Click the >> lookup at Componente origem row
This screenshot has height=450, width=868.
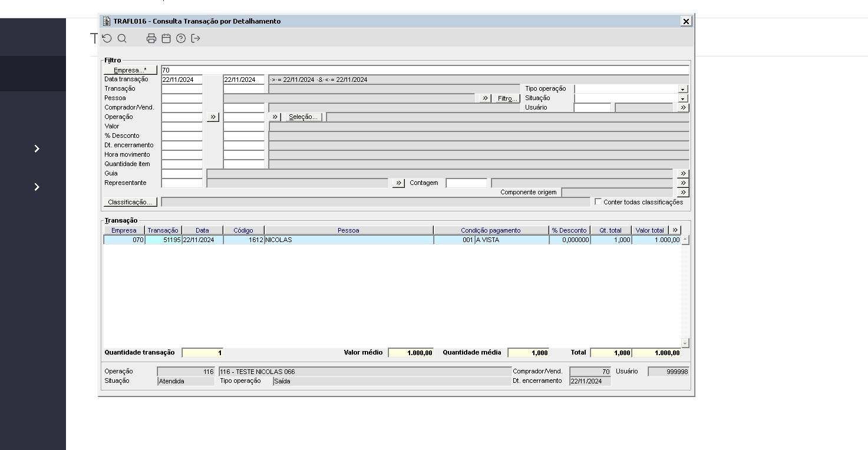[683, 193]
